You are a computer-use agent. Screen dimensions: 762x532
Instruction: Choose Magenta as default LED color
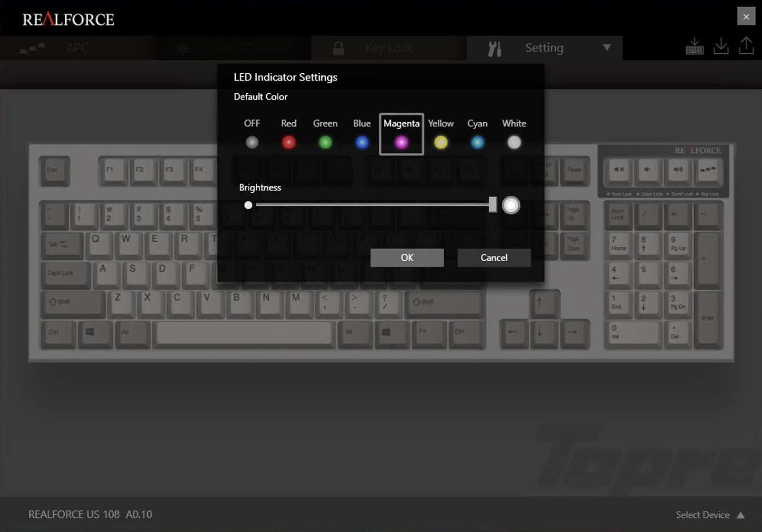point(401,134)
